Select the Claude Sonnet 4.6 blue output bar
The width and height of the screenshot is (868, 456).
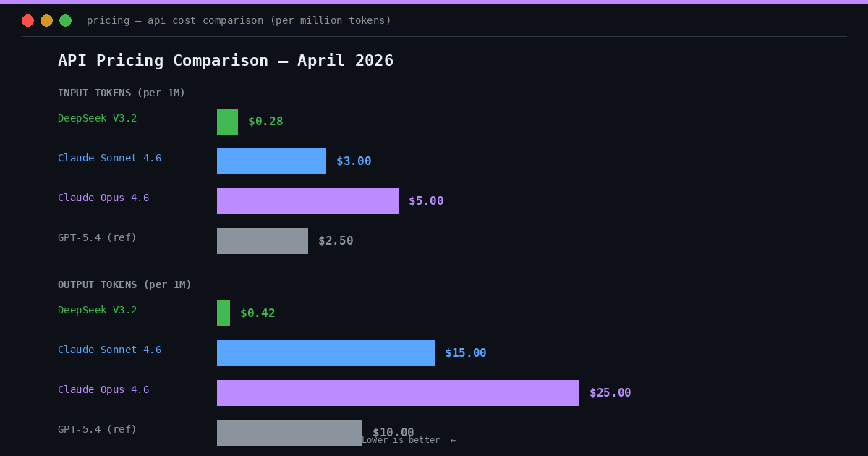pyautogui.click(x=325, y=352)
